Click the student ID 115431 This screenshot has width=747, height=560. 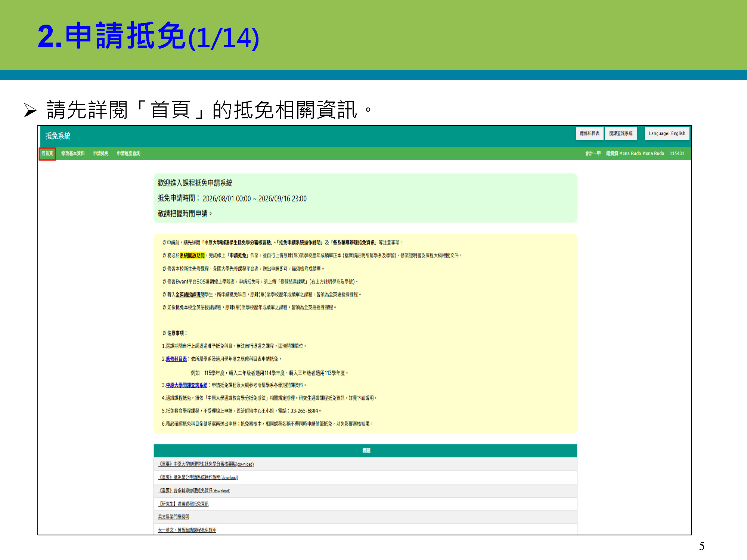676,153
